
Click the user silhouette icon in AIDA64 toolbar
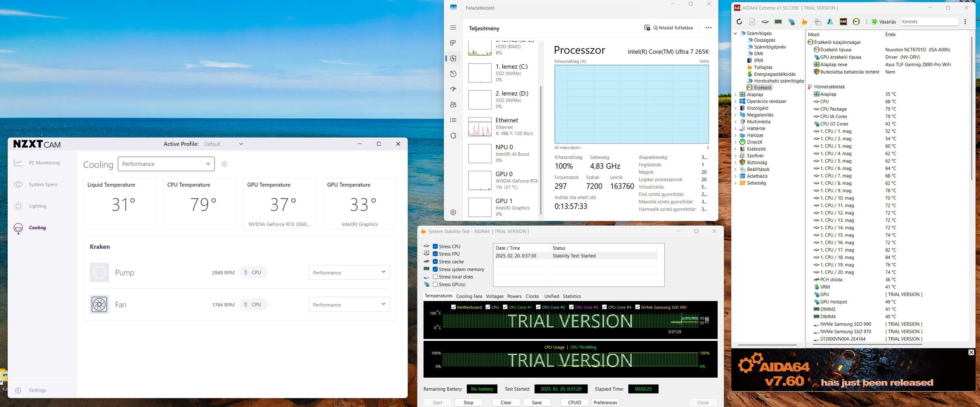click(x=830, y=22)
